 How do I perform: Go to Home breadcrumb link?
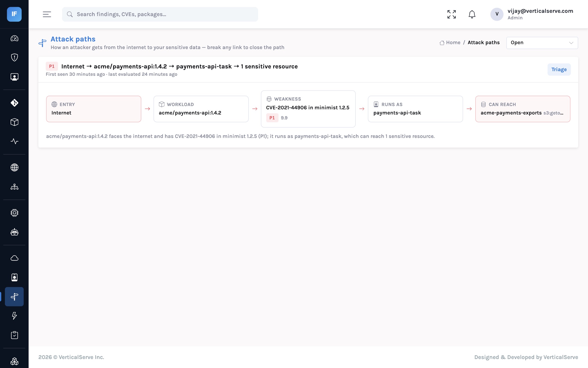click(x=450, y=43)
